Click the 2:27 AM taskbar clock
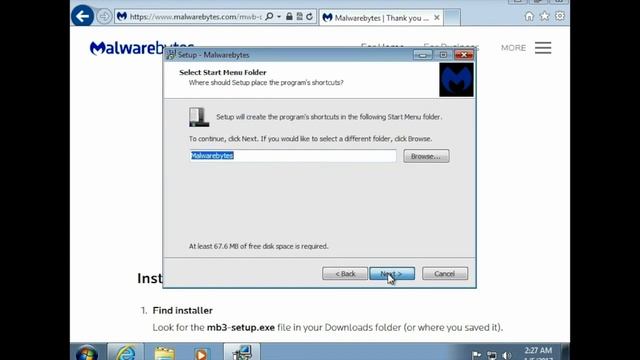Screen dimensions: 640x360 click(538, 351)
